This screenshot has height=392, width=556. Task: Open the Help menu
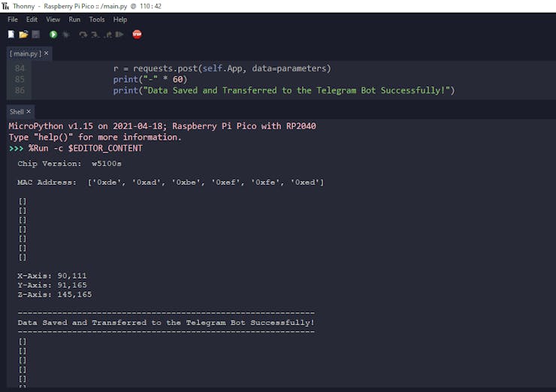tap(120, 20)
